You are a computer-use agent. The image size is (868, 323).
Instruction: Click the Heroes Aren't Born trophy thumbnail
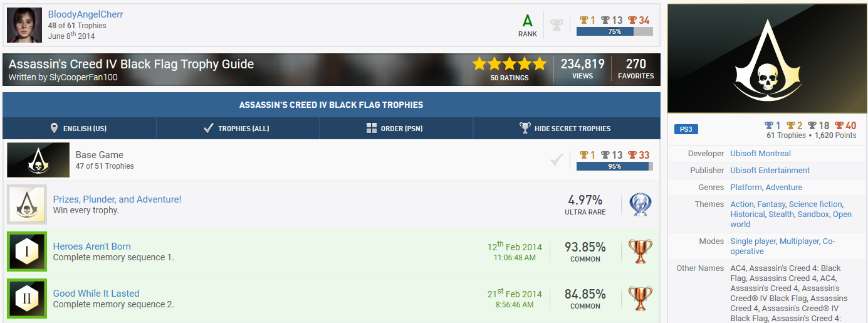tap(27, 252)
